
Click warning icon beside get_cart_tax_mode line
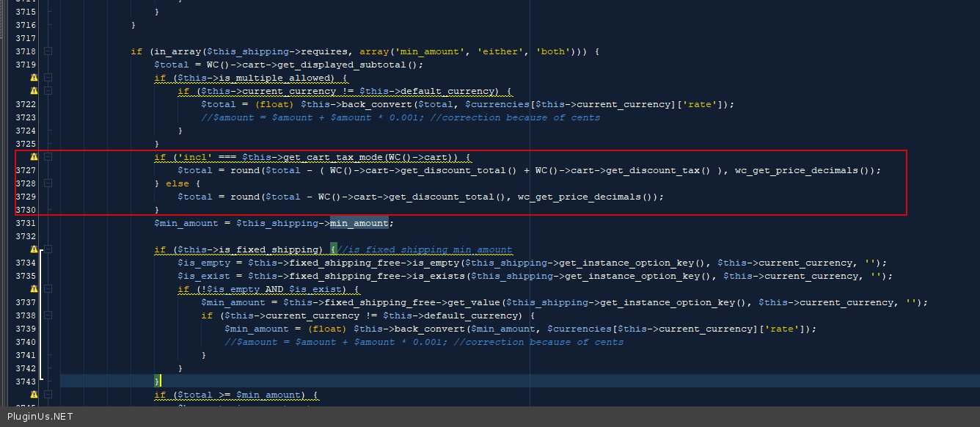pyautogui.click(x=34, y=157)
